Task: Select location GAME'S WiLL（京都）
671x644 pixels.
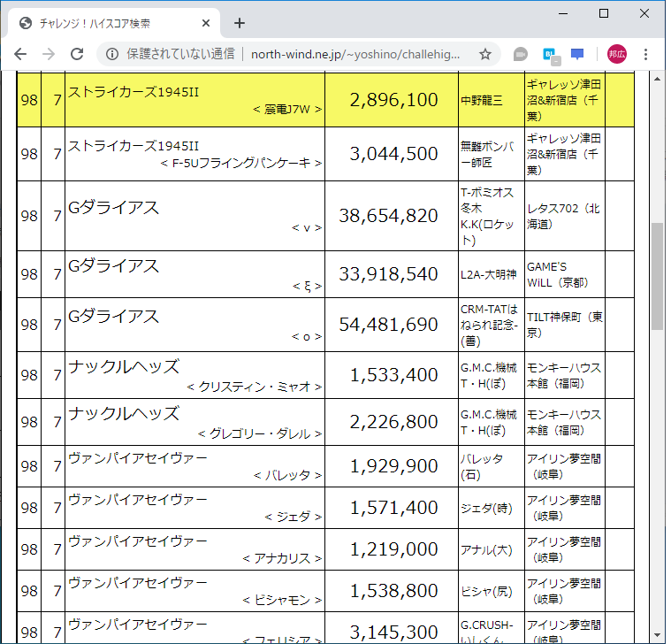Action: coord(557,274)
